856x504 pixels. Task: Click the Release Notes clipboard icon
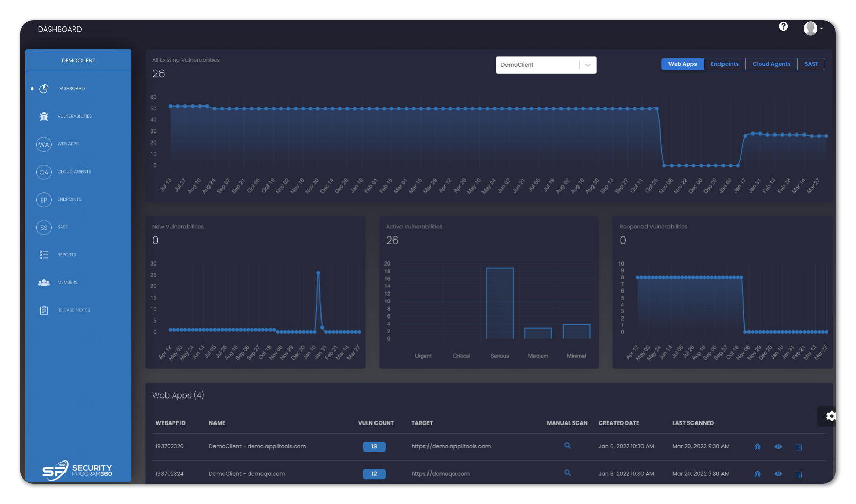click(44, 310)
